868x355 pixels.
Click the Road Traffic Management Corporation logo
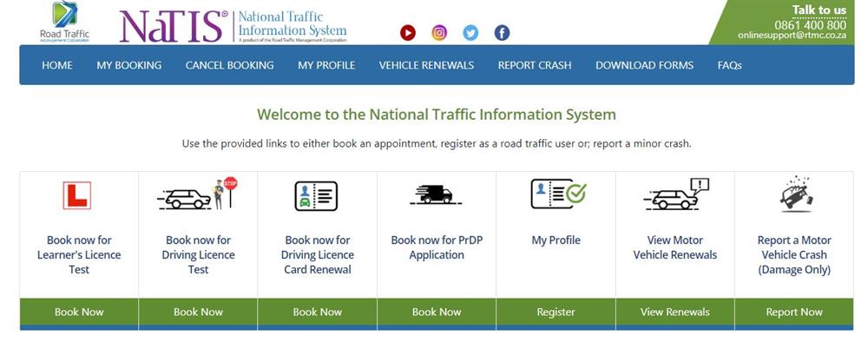pyautogui.click(x=65, y=22)
